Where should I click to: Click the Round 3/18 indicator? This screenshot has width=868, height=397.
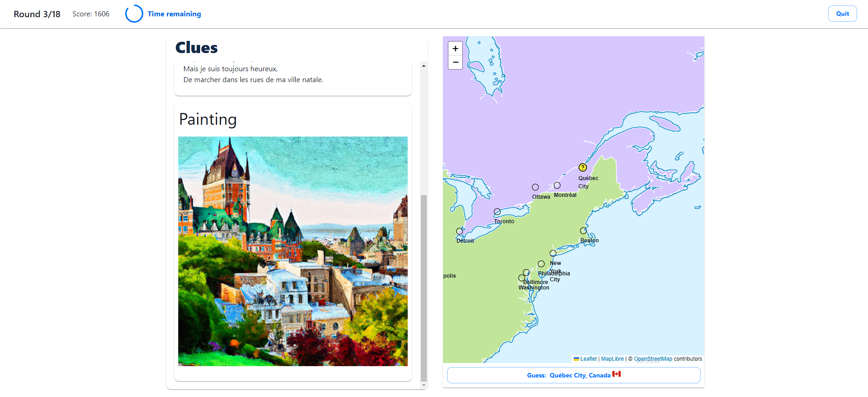37,14
